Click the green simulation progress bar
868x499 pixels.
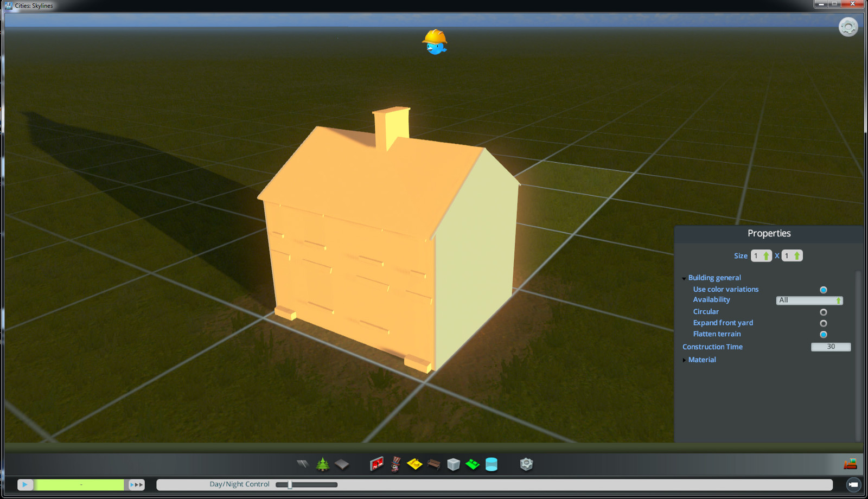tap(80, 484)
